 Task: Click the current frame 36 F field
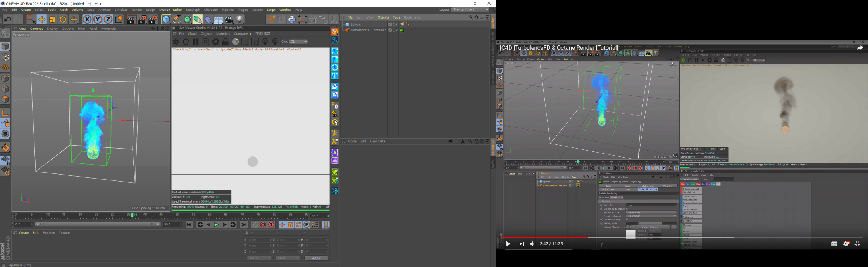coord(320,216)
